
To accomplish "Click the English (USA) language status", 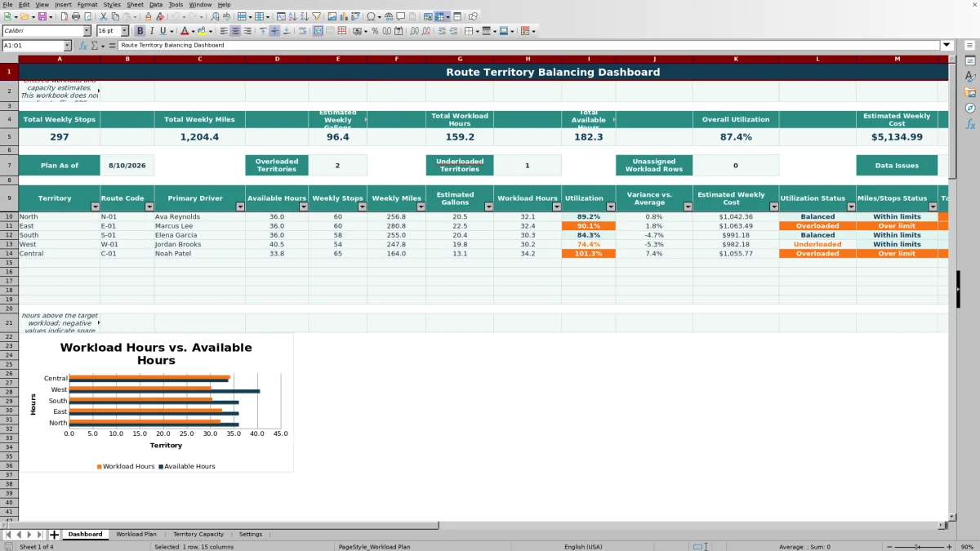I will (583, 547).
